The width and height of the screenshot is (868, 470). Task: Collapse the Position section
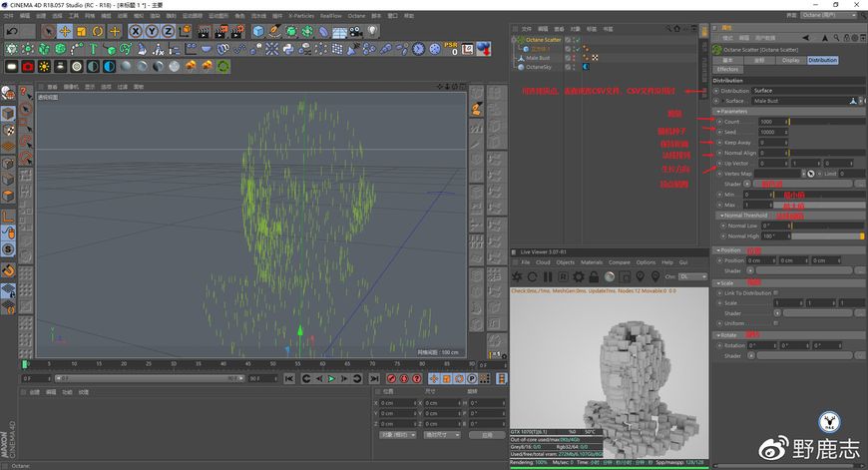(x=718, y=250)
